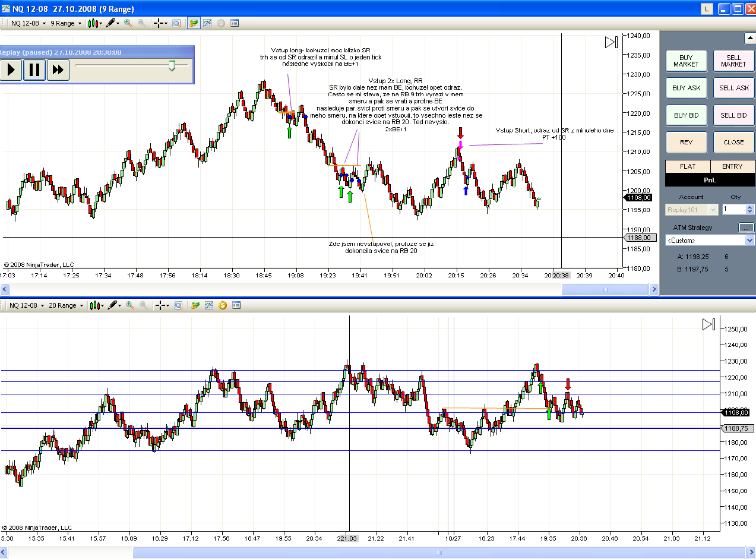
Task: Toggle Chart Trader icon in the top 9 Range toolbar
Action: click(194, 23)
